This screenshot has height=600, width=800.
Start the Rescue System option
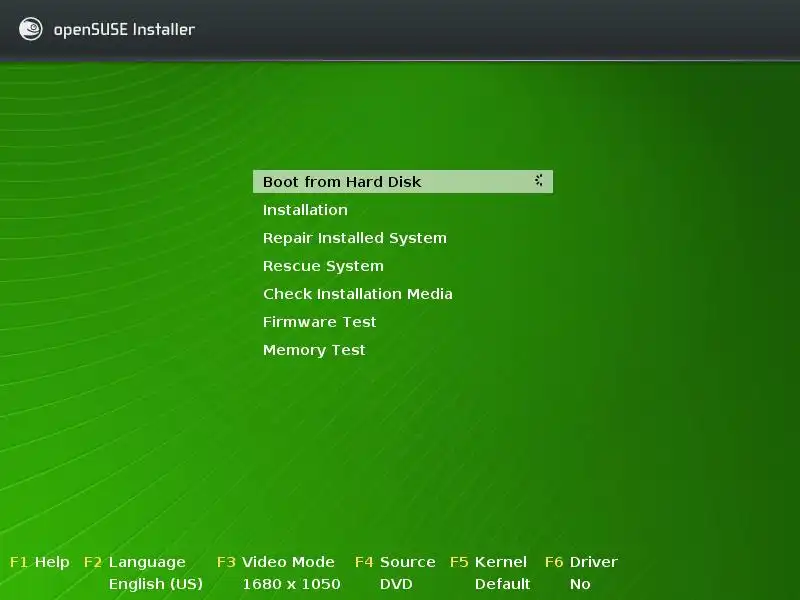[x=323, y=266]
